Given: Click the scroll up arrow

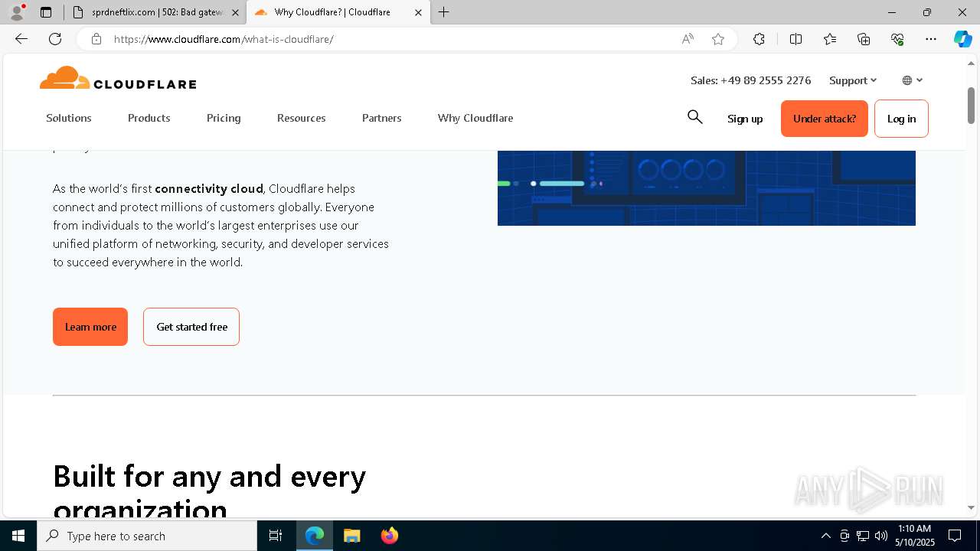Looking at the screenshot, I should (971, 63).
